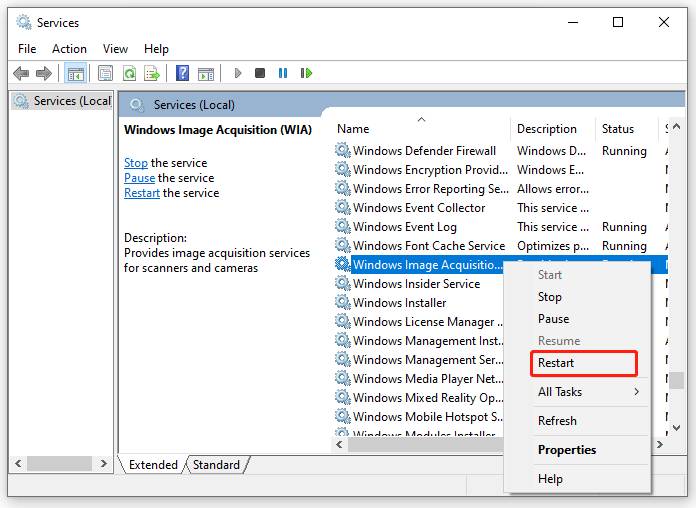Screen dimensions: 696x508
Task: Click gear icon beside Windows Event Collector
Action: 343,207
